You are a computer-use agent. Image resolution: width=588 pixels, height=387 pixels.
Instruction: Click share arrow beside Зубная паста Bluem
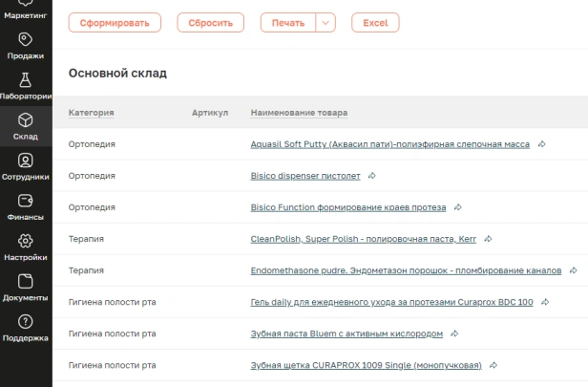coord(454,333)
